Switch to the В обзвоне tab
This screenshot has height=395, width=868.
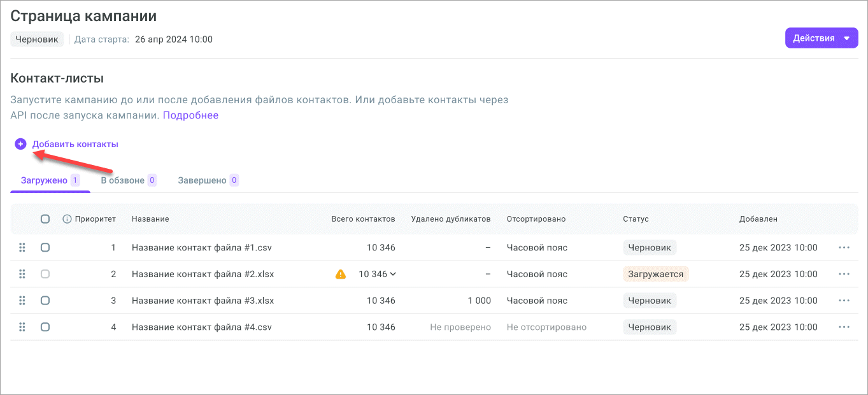click(x=122, y=180)
